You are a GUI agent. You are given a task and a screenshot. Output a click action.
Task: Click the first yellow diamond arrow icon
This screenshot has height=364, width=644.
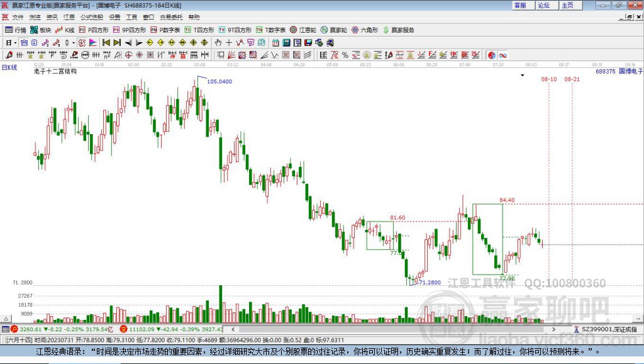click(150, 42)
